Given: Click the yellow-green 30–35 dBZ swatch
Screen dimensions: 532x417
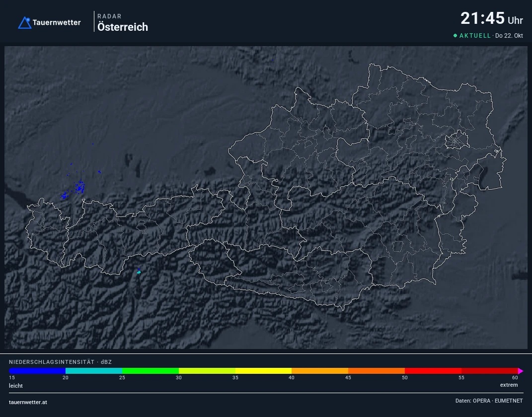Looking at the screenshot, I should click(207, 371).
